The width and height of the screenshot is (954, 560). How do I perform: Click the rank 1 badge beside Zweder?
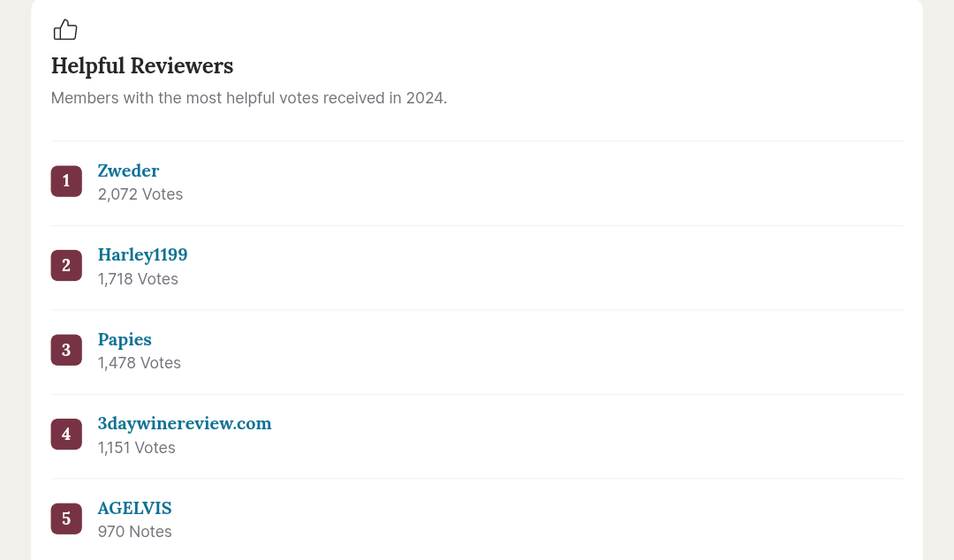(66, 181)
